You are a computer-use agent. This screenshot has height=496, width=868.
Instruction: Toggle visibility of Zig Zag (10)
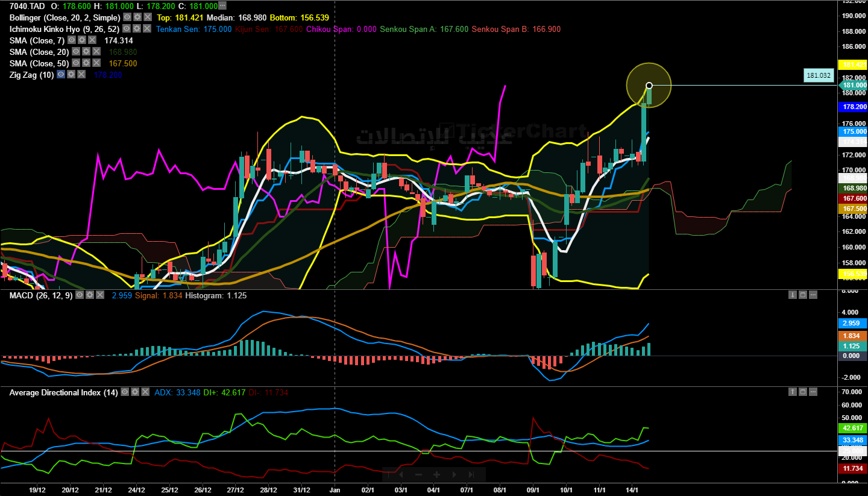coord(61,74)
